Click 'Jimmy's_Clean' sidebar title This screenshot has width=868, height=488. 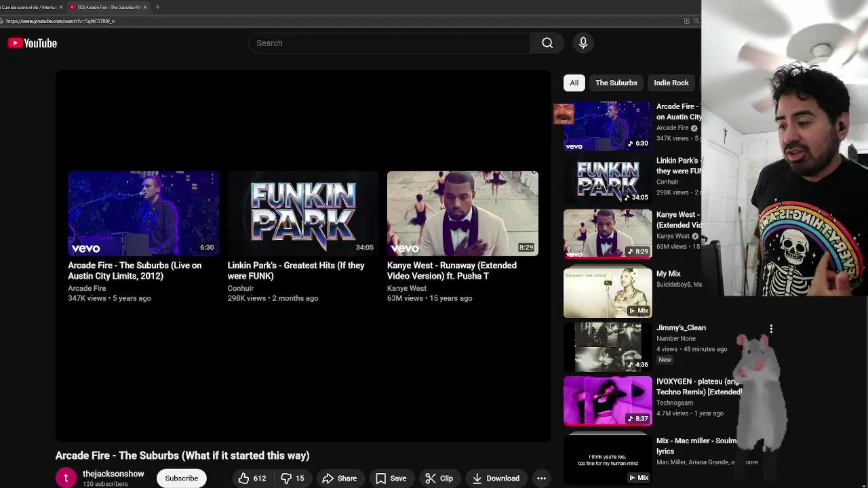[x=681, y=327]
